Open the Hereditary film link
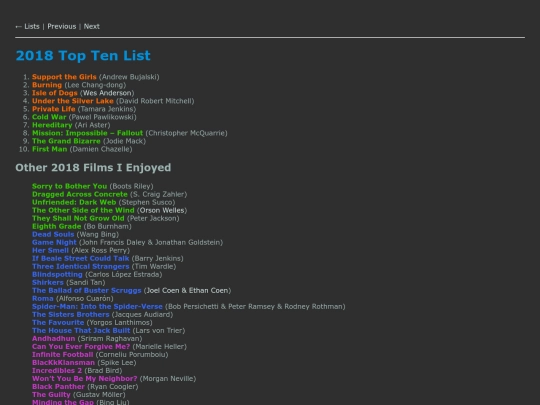The width and height of the screenshot is (540, 405). [52, 125]
